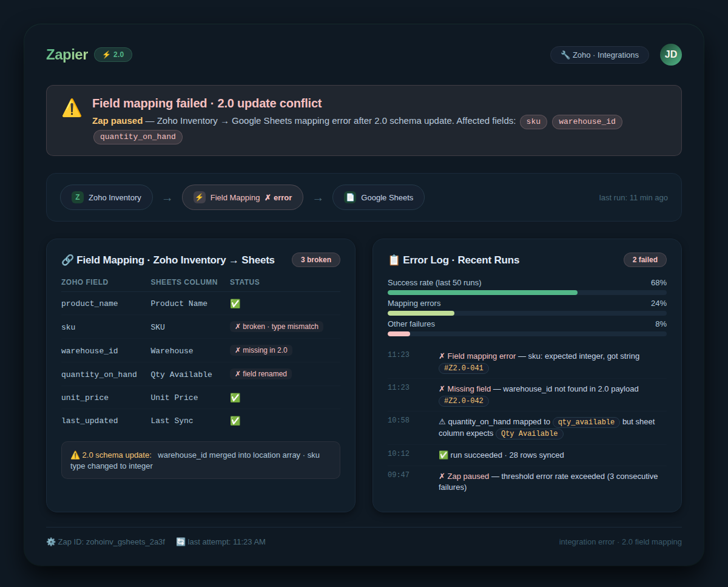Click the warehouse_id tag in alert banner
728x587 pixels.
click(587, 121)
